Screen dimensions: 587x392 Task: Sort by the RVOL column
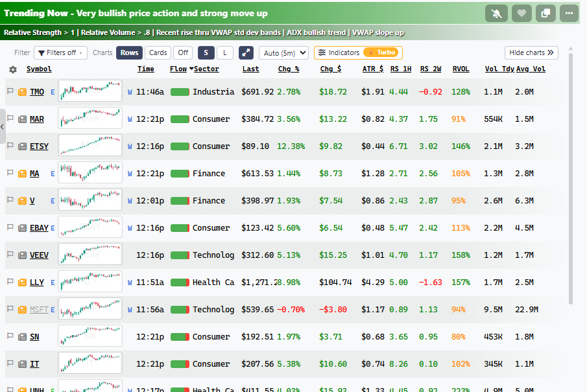[461, 69]
